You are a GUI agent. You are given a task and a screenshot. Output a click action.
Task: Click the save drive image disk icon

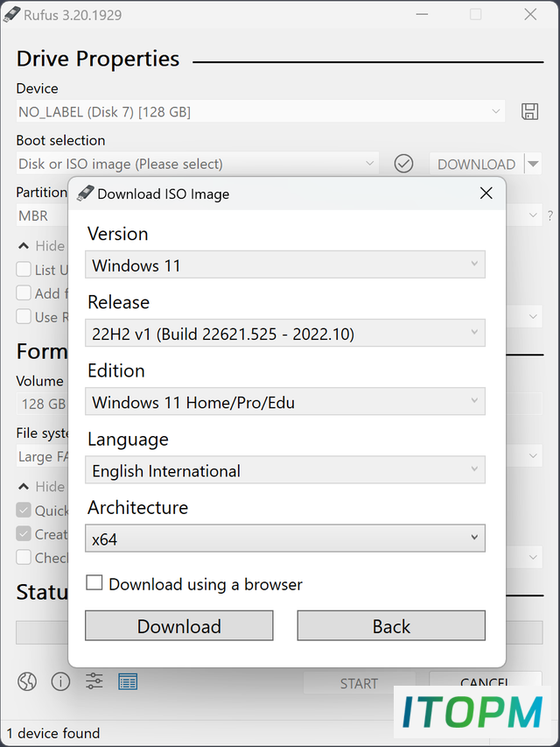(x=529, y=111)
